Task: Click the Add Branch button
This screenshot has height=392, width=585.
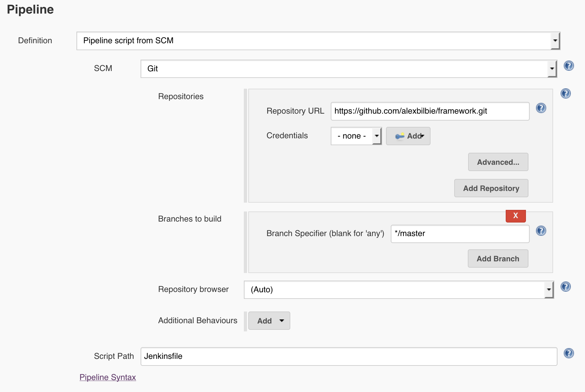Action: (498, 259)
